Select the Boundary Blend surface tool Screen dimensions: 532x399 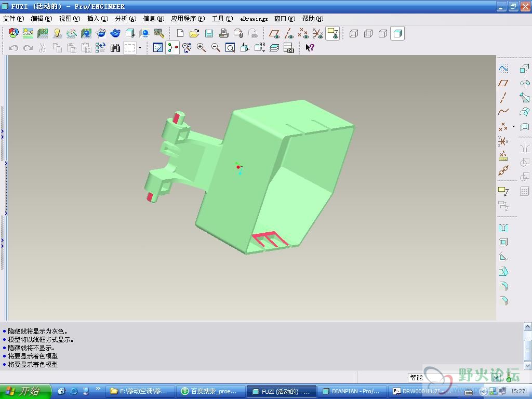point(525,112)
